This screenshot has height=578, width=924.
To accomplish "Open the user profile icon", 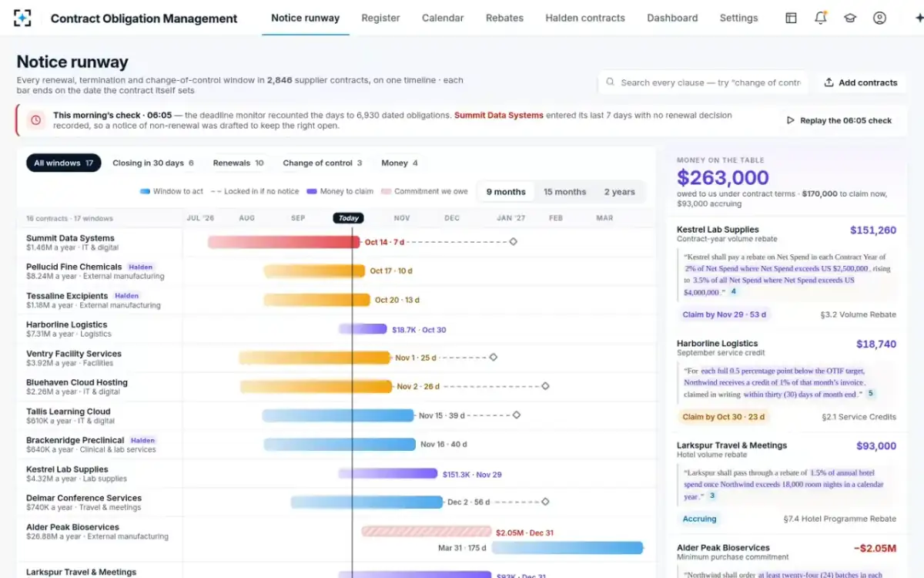I will pyautogui.click(x=879, y=18).
